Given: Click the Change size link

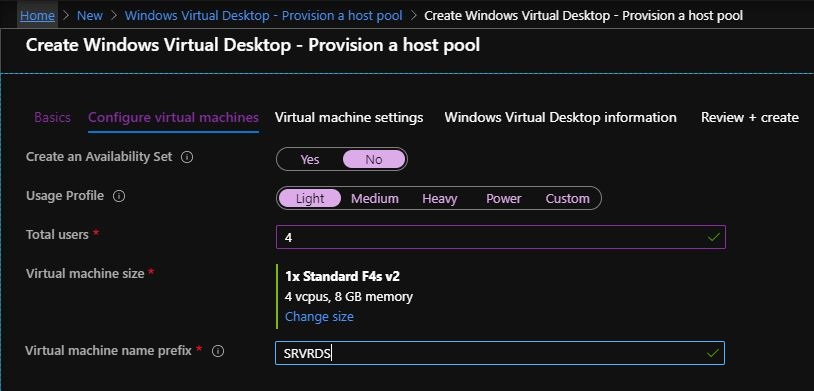Looking at the screenshot, I should pyautogui.click(x=319, y=316).
